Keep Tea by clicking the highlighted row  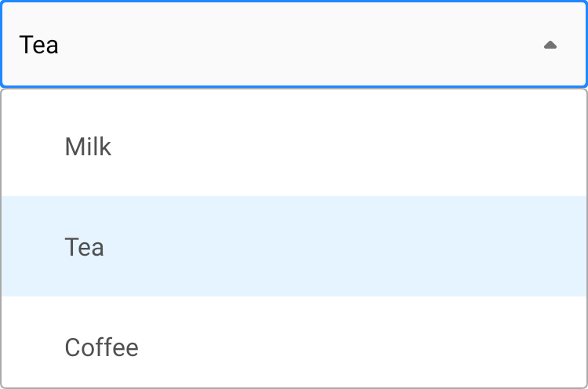click(x=293, y=247)
